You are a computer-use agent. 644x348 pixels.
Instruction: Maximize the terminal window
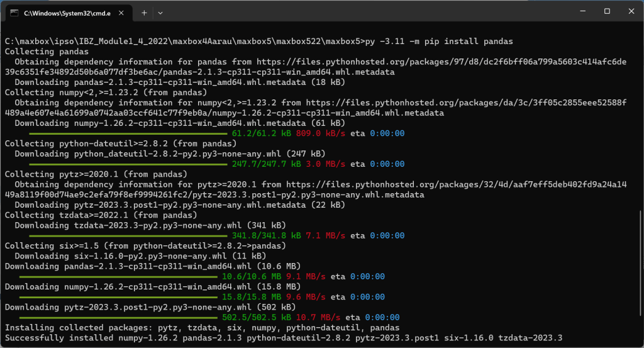[607, 11]
